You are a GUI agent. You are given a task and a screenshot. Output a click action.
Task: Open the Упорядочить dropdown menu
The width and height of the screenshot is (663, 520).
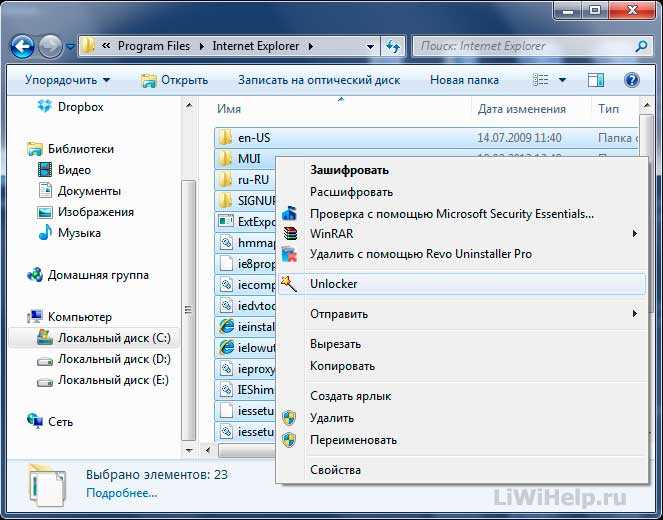(67, 80)
